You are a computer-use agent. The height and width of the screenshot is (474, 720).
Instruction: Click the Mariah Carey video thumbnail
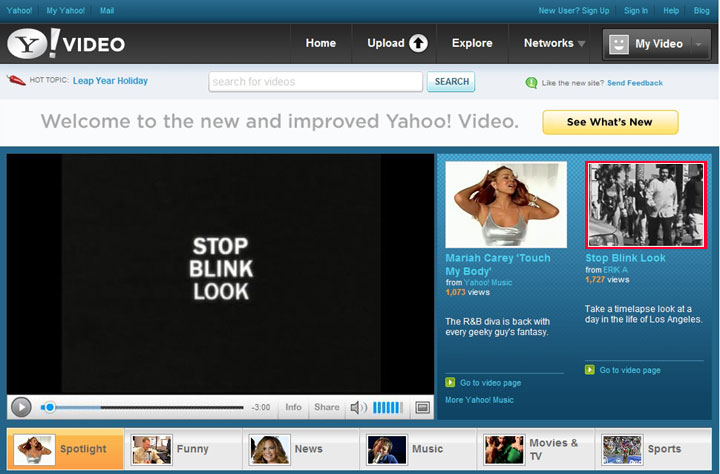[506, 205]
